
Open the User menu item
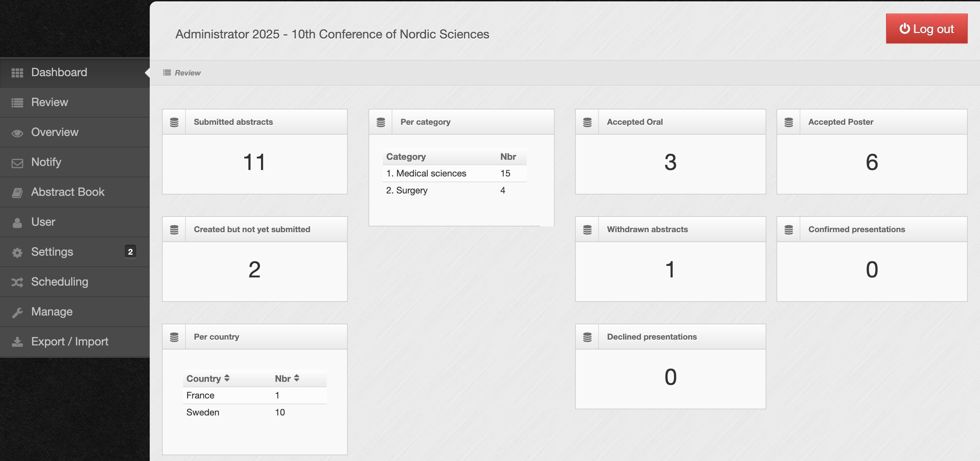pos(43,222)
